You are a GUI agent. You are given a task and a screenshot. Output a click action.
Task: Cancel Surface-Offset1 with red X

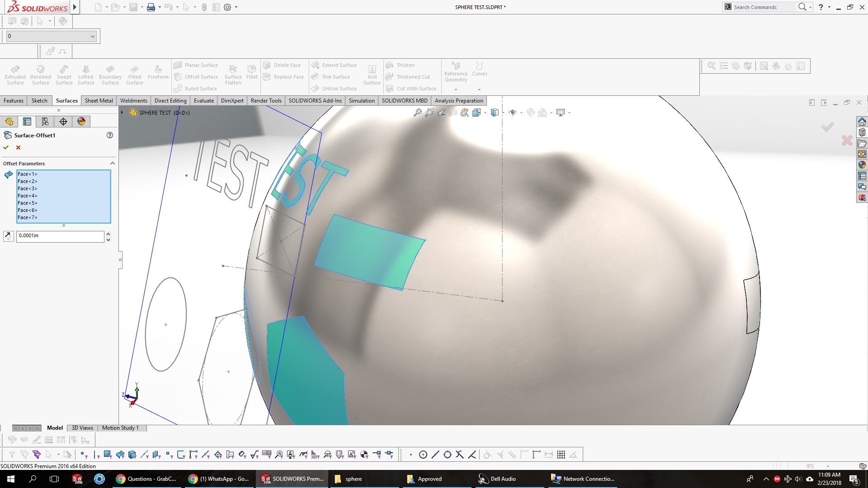pyautogui.click(x=18, y=147)
